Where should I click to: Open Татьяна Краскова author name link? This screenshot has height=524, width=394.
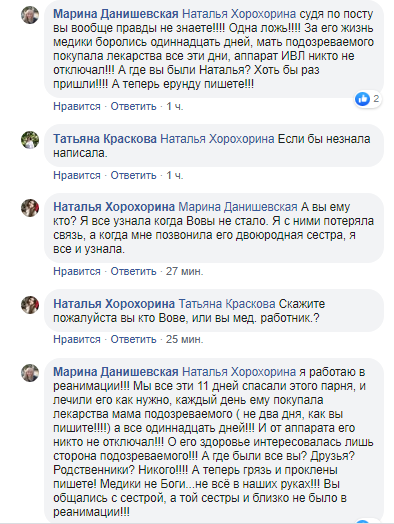click(x=105, y=139)
